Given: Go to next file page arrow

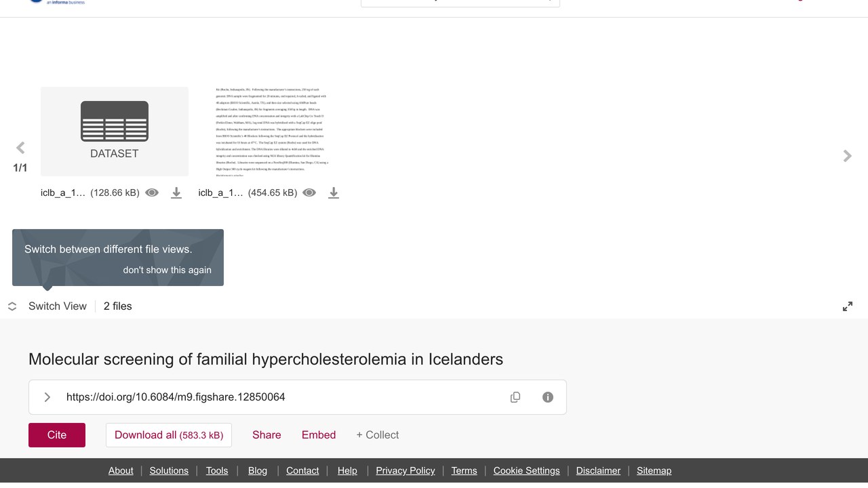Looking at the screenshot, I should click(847, 156).
